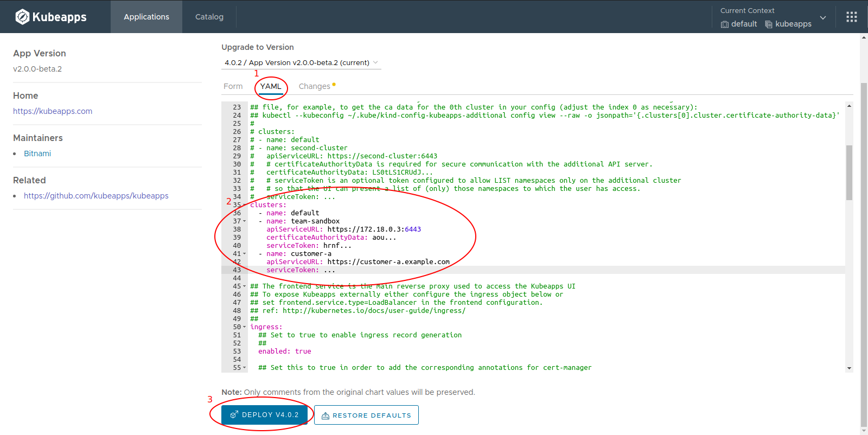Screen dimensions: 868x435
Task: Click the cluster icon beside kubeapps
Action: (x=769, y=24)
